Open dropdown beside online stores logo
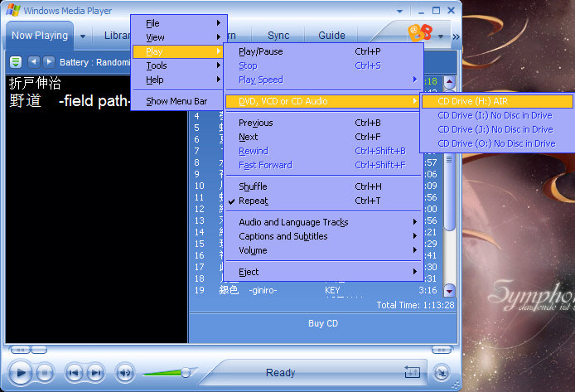This screenshot has height=392, width=575. [x=441, y=36]
